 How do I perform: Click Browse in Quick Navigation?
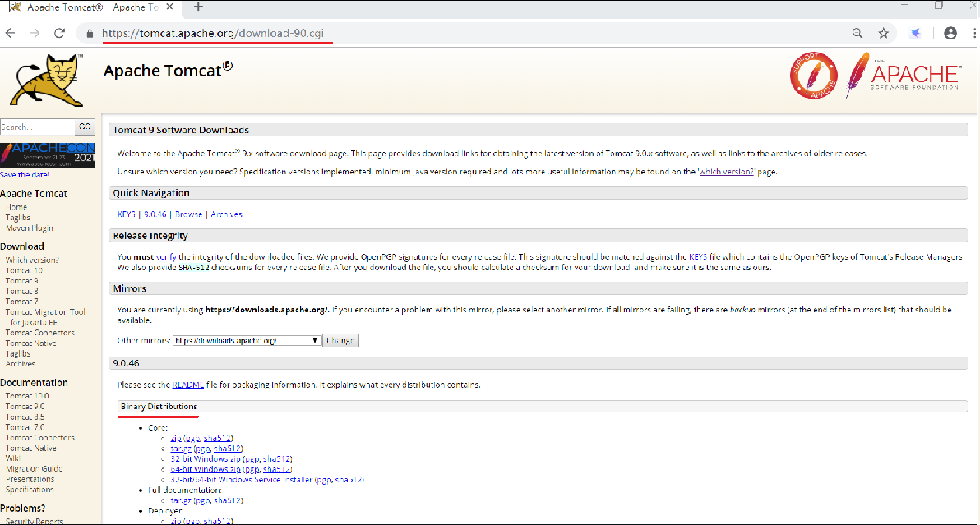(189, 214)
